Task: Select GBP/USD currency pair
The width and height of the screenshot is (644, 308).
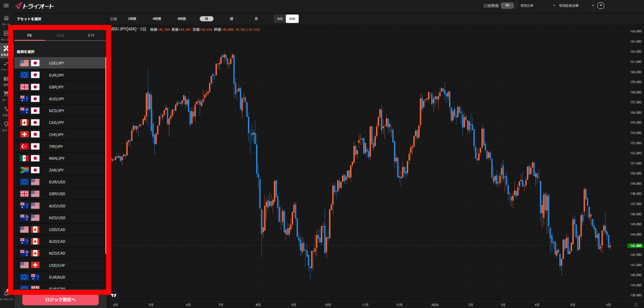Action: point(60,194)
